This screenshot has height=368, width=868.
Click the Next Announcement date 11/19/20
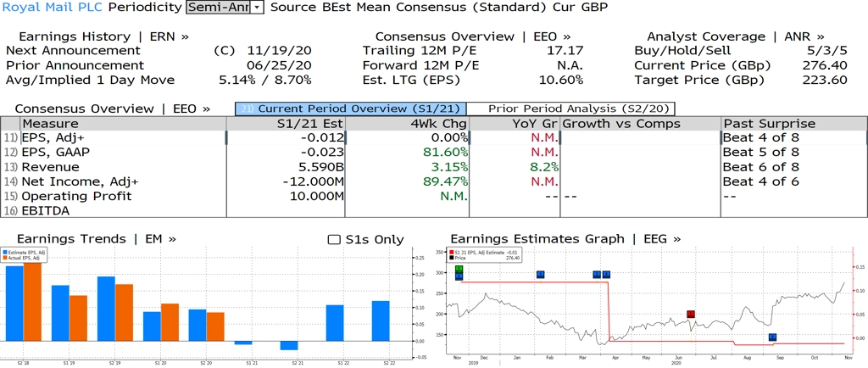click(x=280, y=51)
